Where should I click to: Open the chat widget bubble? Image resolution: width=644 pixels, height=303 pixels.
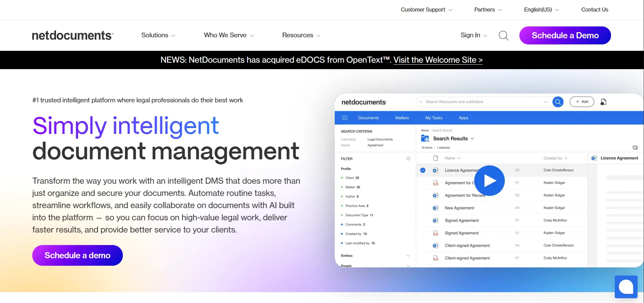tap(626, 287)
